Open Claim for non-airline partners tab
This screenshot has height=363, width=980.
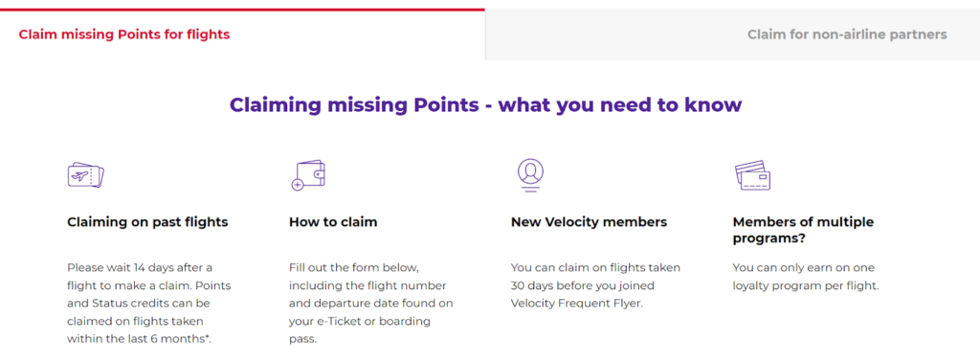pos(847,34)
